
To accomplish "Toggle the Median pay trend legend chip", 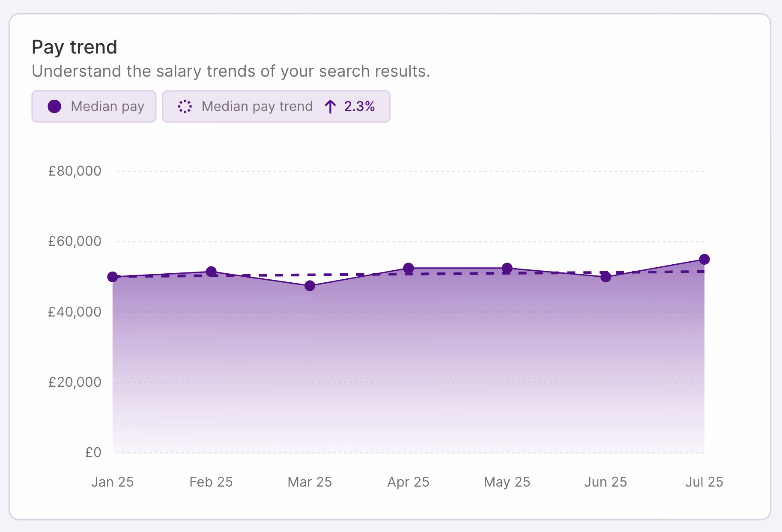I will click(276, 106).
